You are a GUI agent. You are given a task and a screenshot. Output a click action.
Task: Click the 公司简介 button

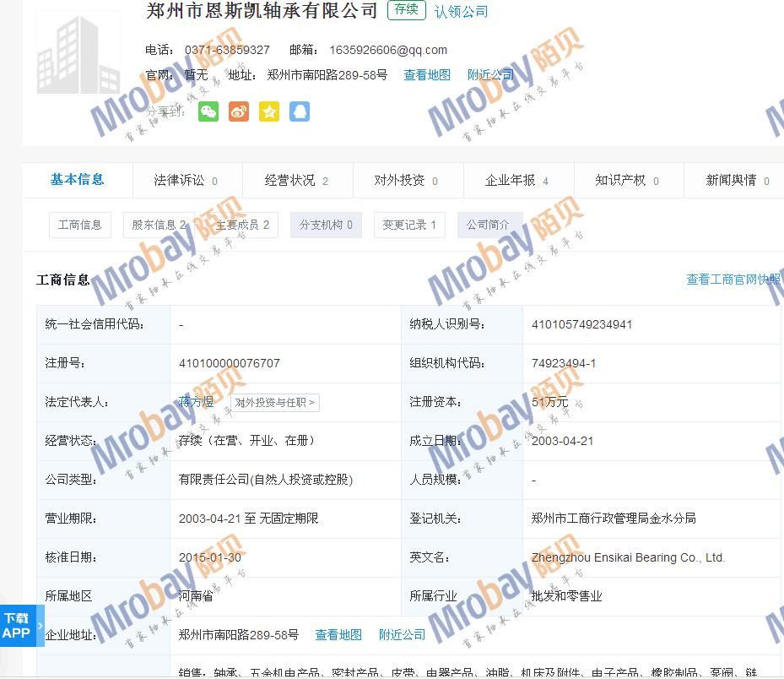click(489, 225)
